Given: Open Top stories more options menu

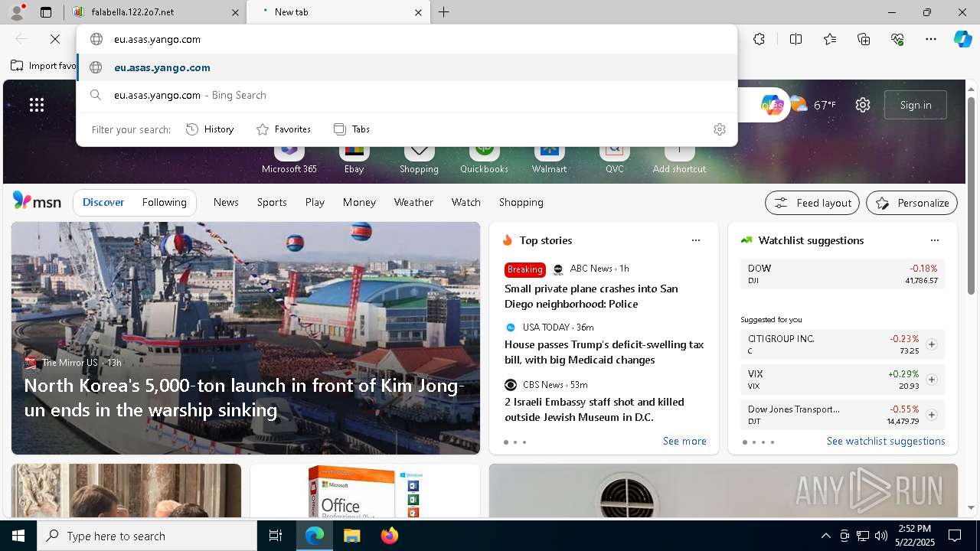Looking at the screenshot, I should click(x=696, y=240).
